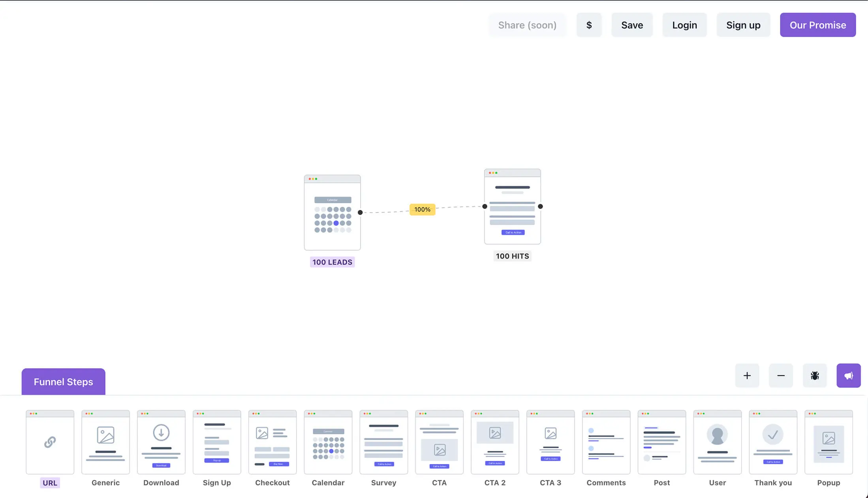Click the Survey node's input connector dot

[485, 206]
